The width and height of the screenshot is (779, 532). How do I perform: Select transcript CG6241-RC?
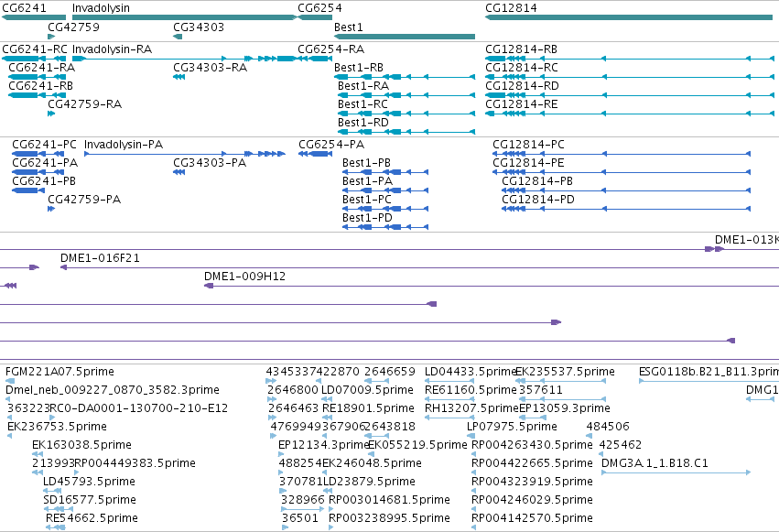(35, 49)
